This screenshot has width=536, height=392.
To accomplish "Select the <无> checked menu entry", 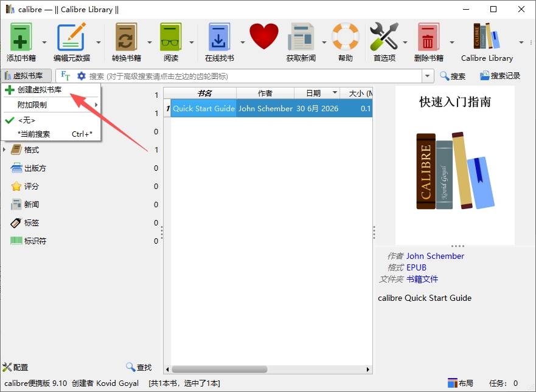I will pos(50,120).
